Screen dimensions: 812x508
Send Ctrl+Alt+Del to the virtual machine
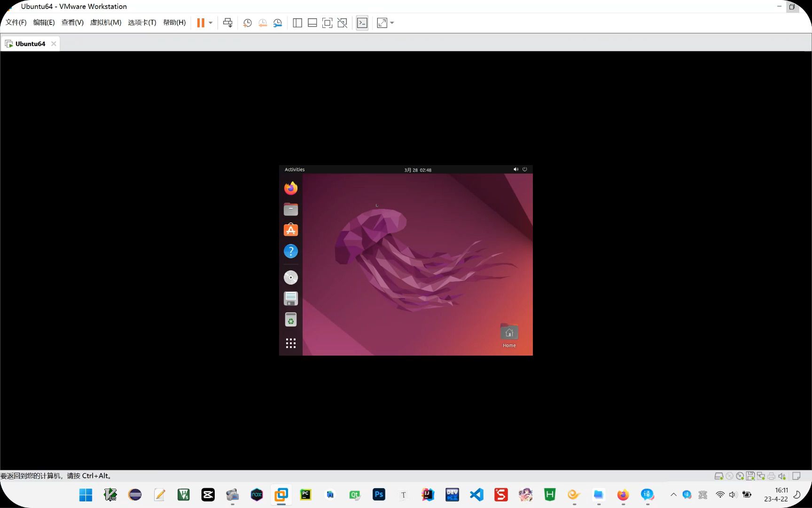pos(228,23)
